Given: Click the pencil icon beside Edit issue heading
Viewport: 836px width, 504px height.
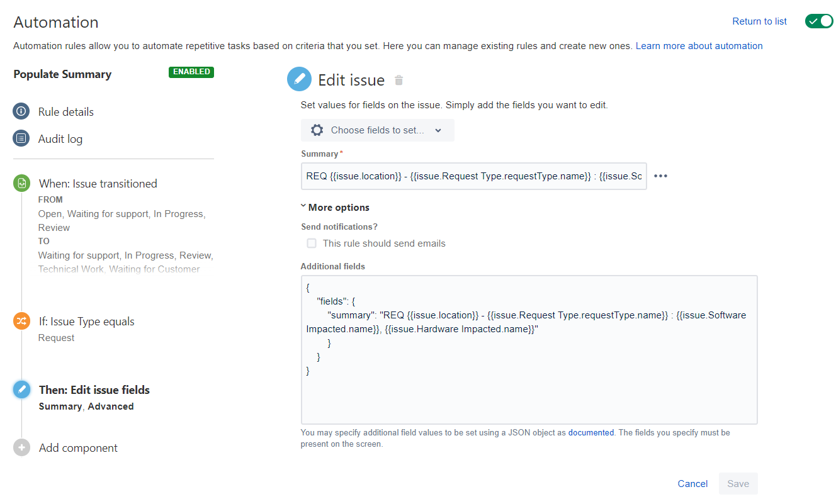Looking at the screenshot, I should coord(299,79).
